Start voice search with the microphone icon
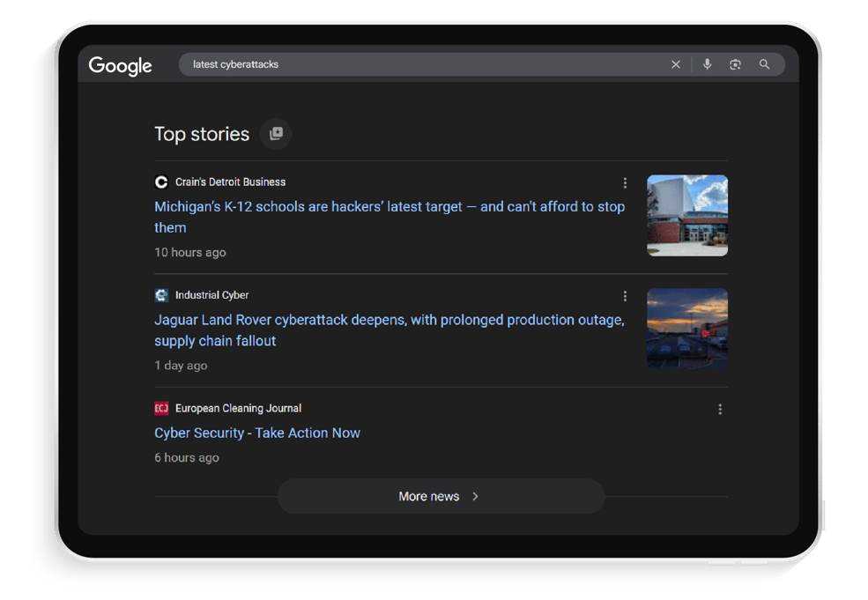Viewport: 868px width, 600px height. (707, 64)
